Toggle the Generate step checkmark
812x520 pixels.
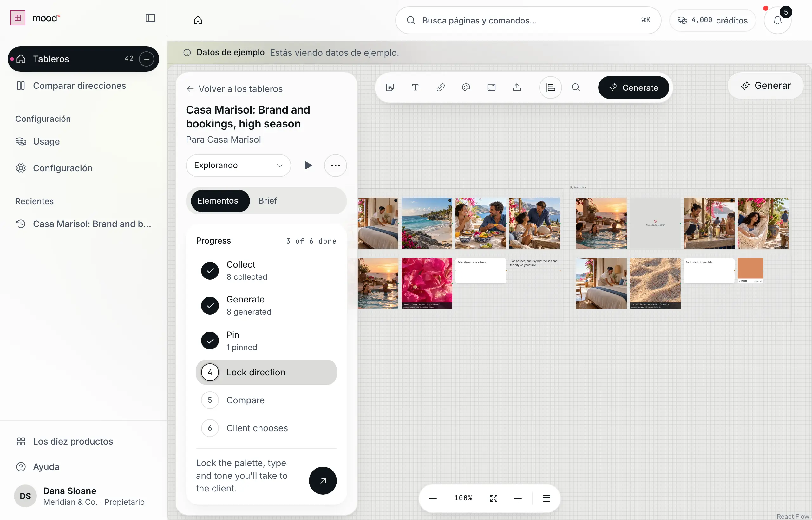(210, 306)
